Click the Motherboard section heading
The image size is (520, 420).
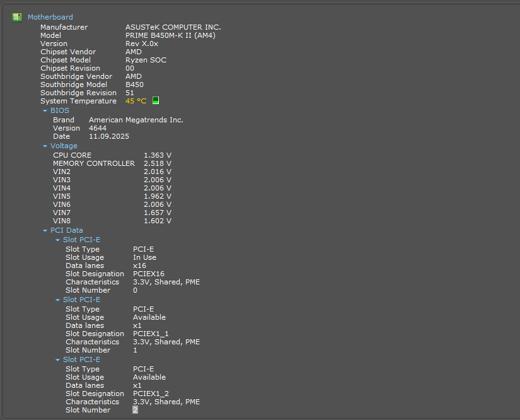pyautogui.click(x=50, y=17)
